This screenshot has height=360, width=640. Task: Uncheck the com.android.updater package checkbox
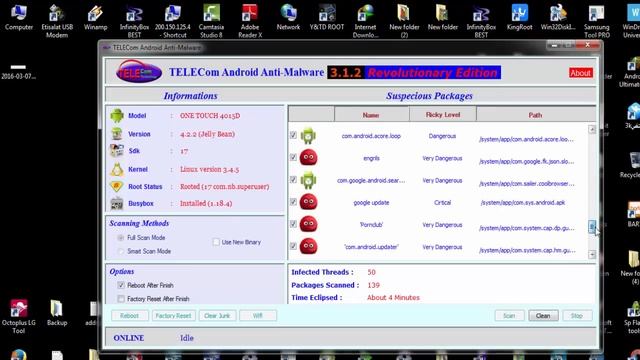[293, 246]
